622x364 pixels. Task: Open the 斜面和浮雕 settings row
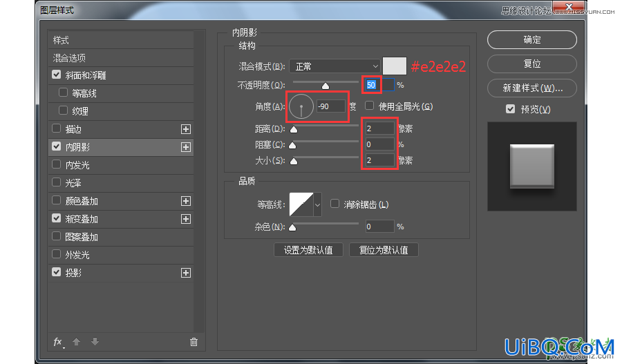(x=120, y=75)
